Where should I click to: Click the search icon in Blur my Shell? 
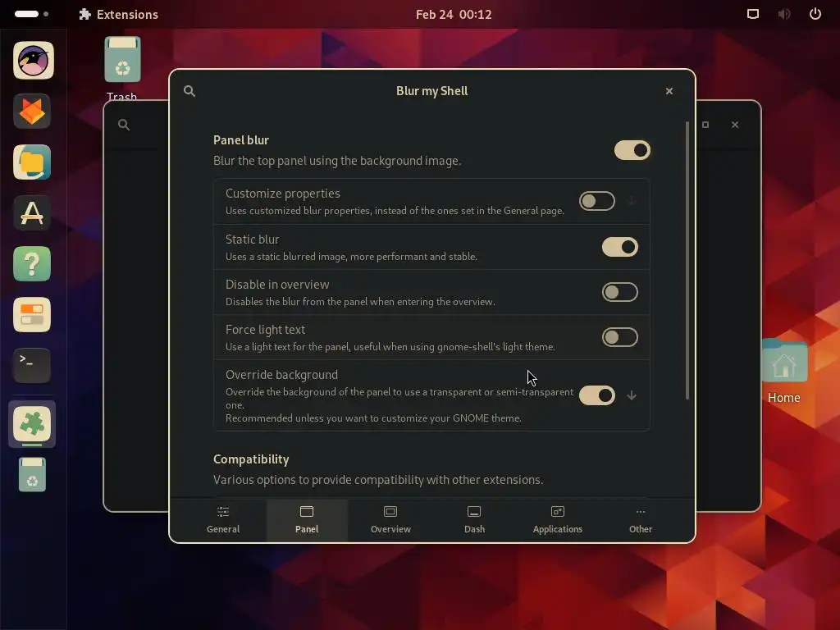(189, 91)
